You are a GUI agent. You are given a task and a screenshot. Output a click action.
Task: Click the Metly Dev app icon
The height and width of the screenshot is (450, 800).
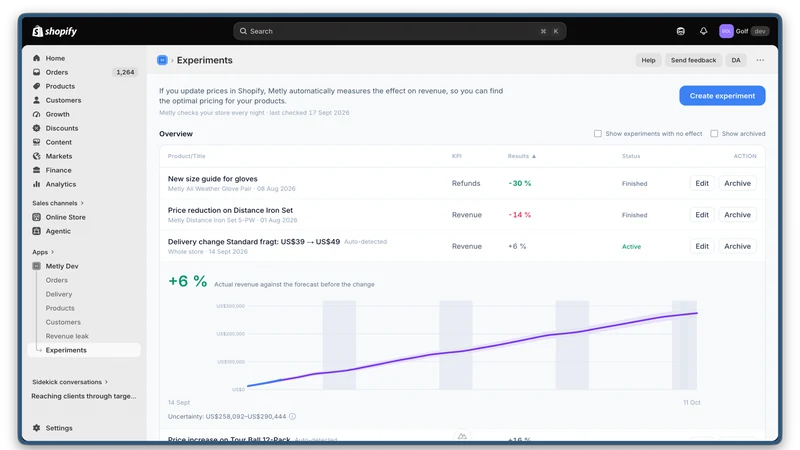[x=36, y=266]
